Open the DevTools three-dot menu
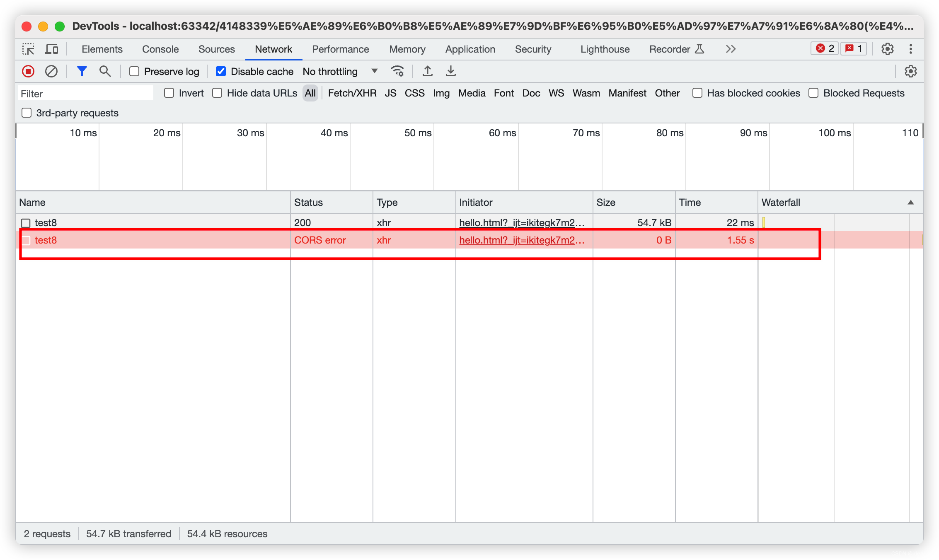Viewport: 939px width, 560px height. [x=910, y=49]
